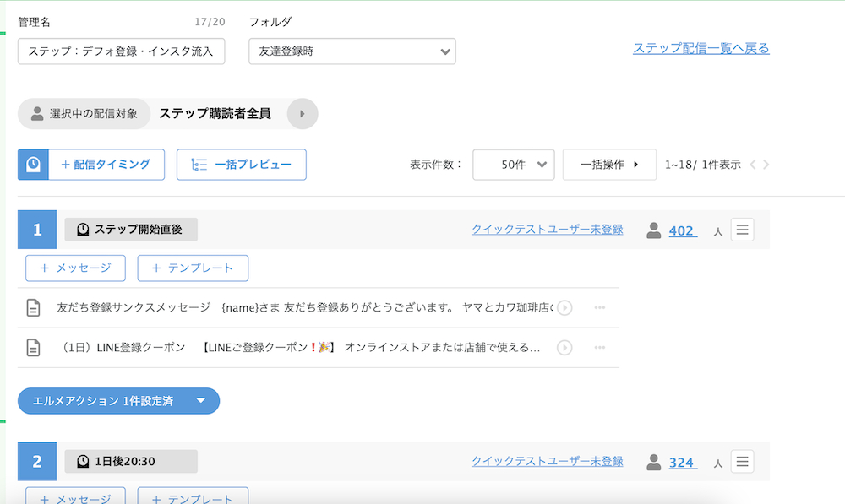Image resolution: width=845 pixels, height=504 pixels.
Task: Open the フォルダ dropdown showing 友達登録時
Action: click(x=352, y=51)
